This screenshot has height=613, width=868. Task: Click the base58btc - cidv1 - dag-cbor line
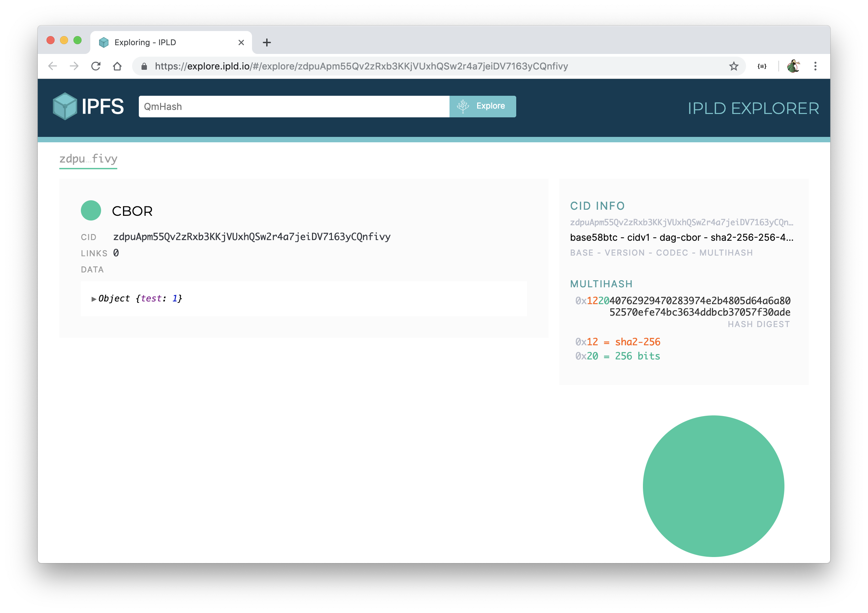tap(682, 237)
